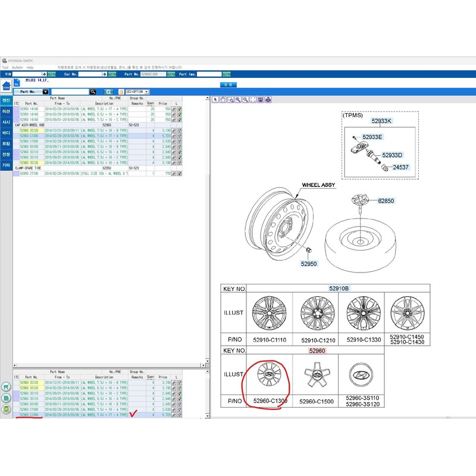Open the Help menu

[x=30, y=67]
